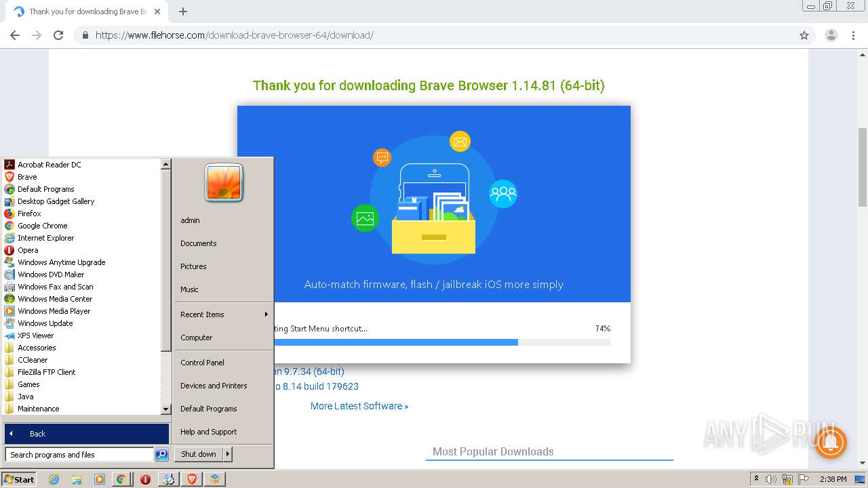Open Default Programs in right Start menu column
868x488 pixels.
tap(208, 409)
